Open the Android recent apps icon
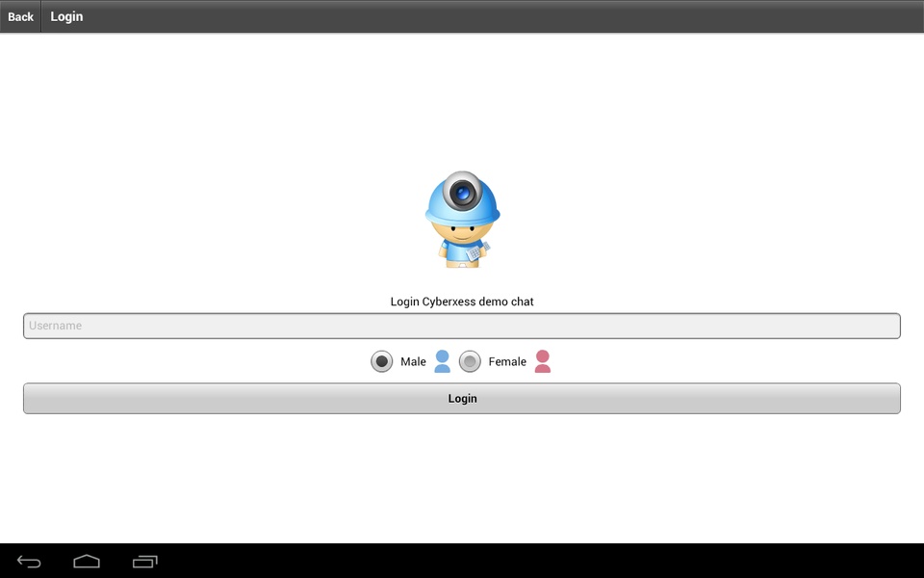 coord(145,562)
